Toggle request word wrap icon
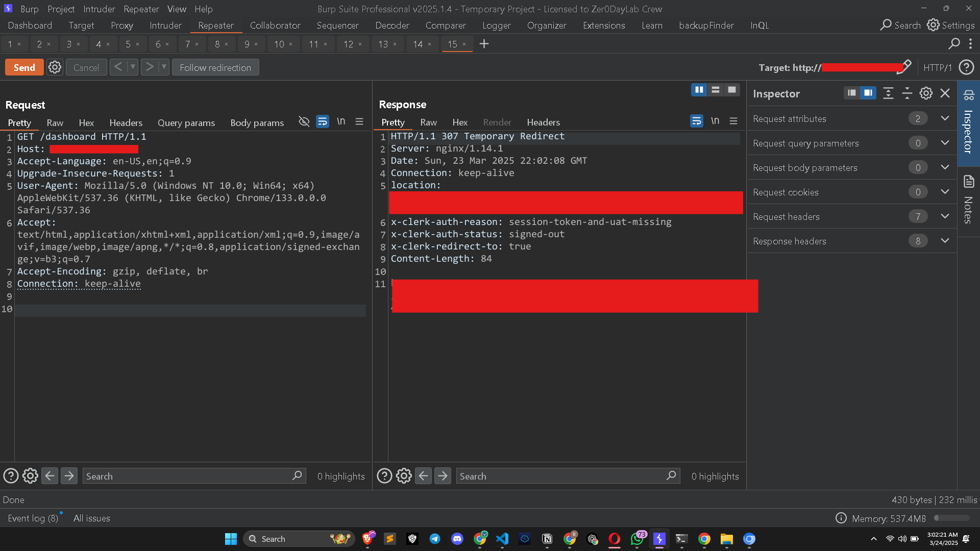Image resolution: width=980 pixels, height=551 pixels. coord(323,121)
